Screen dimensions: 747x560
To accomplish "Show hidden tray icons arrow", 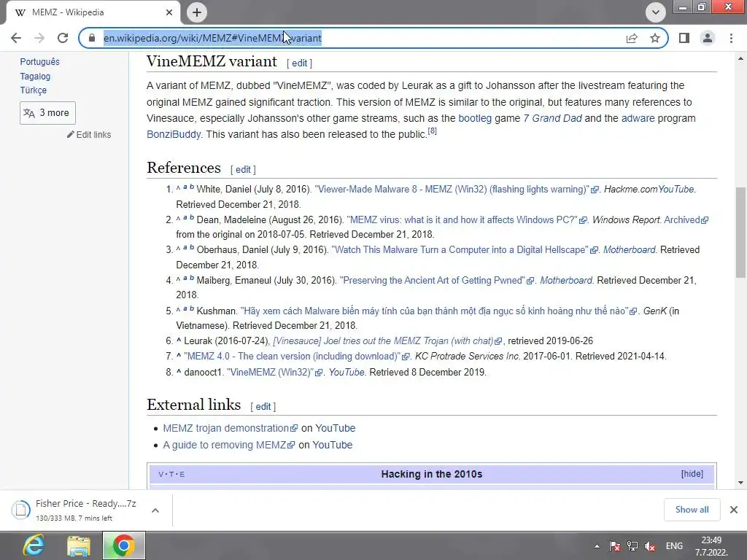I will [x=597, y=546].
